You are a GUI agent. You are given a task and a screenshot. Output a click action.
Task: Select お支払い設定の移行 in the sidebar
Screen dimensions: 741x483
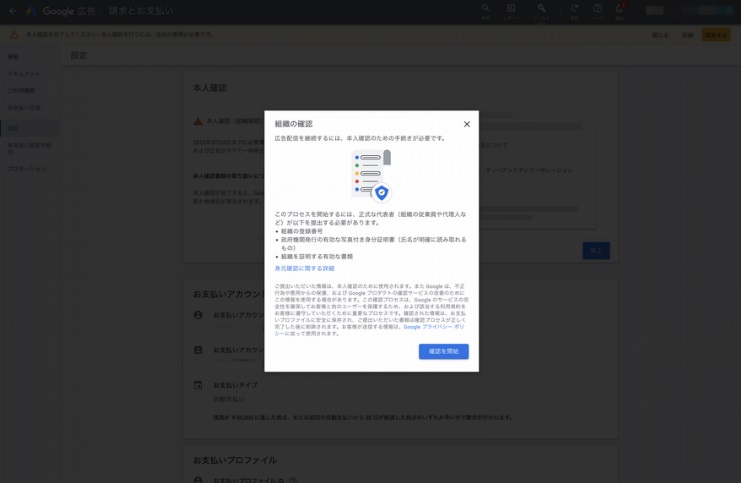point(29,148)
